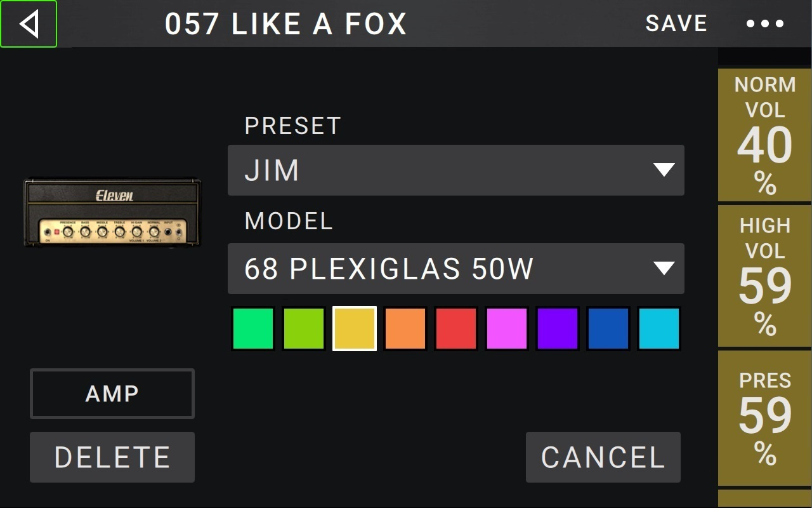812x508 pixels.
Task: Select the yellow color swatch
Action: coord(355,329)
